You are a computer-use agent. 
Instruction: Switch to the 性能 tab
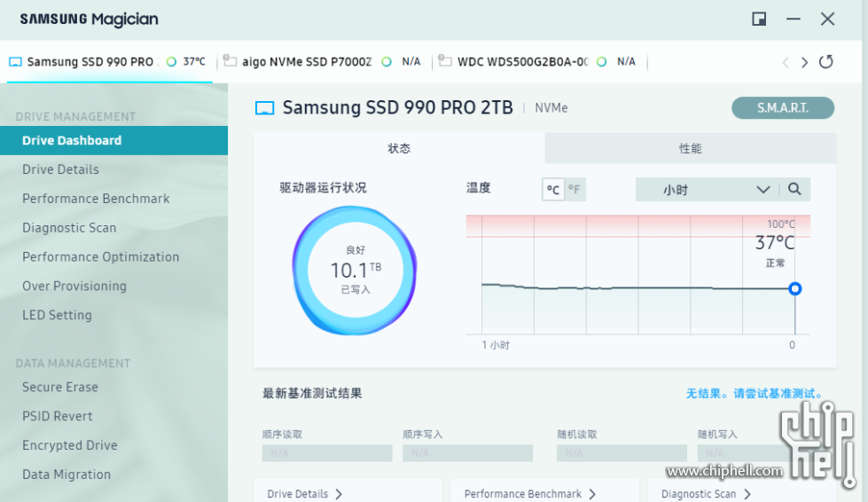point(691,148)
